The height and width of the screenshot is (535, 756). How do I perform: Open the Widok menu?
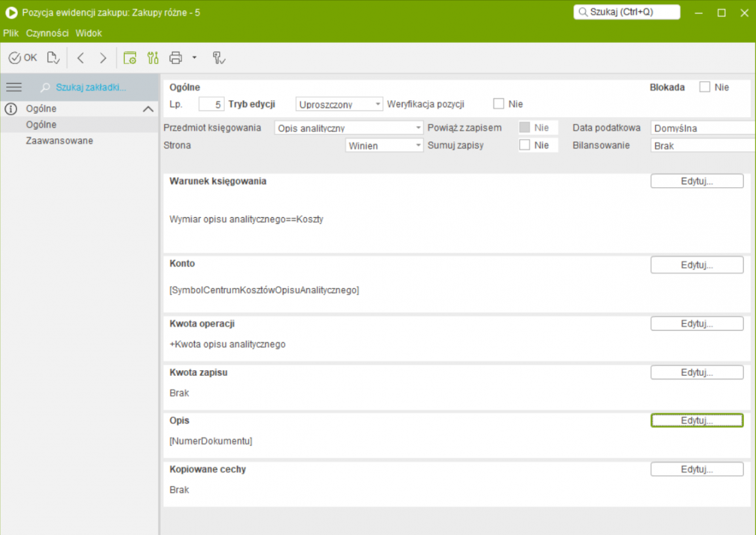coord(89,33)
